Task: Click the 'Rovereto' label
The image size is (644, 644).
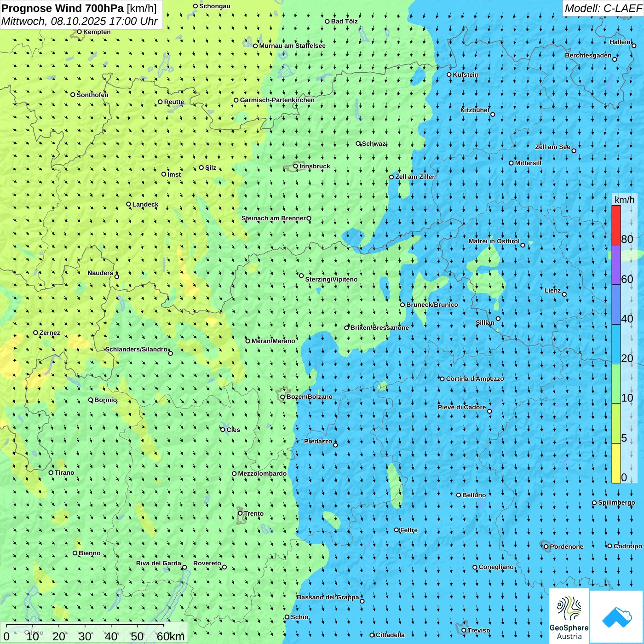Action: (207, 563)
